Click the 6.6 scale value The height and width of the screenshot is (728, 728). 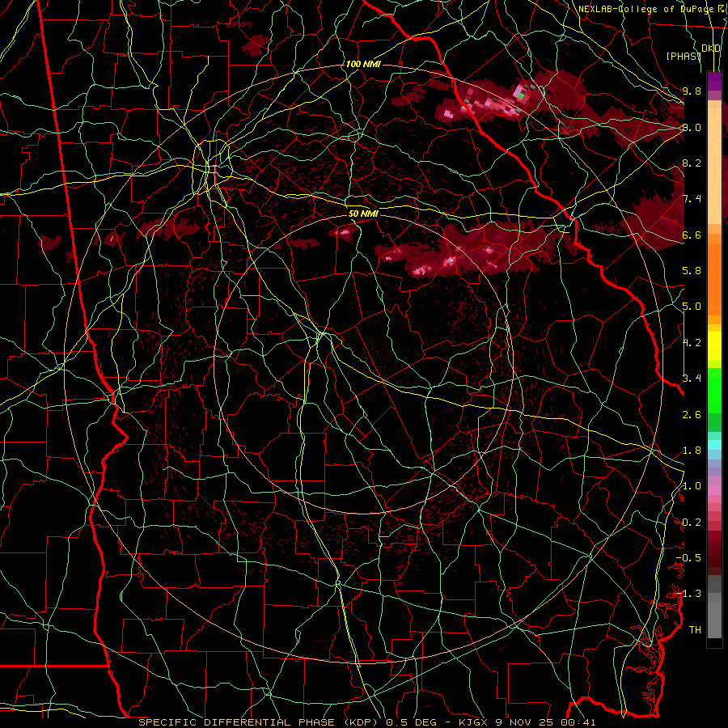click(x=692, y=235)
